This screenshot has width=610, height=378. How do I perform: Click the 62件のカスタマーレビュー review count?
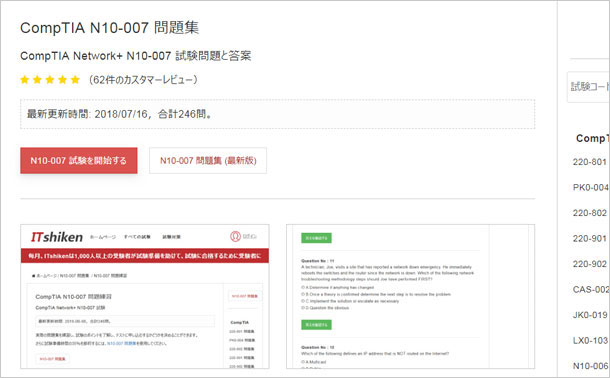143,80
